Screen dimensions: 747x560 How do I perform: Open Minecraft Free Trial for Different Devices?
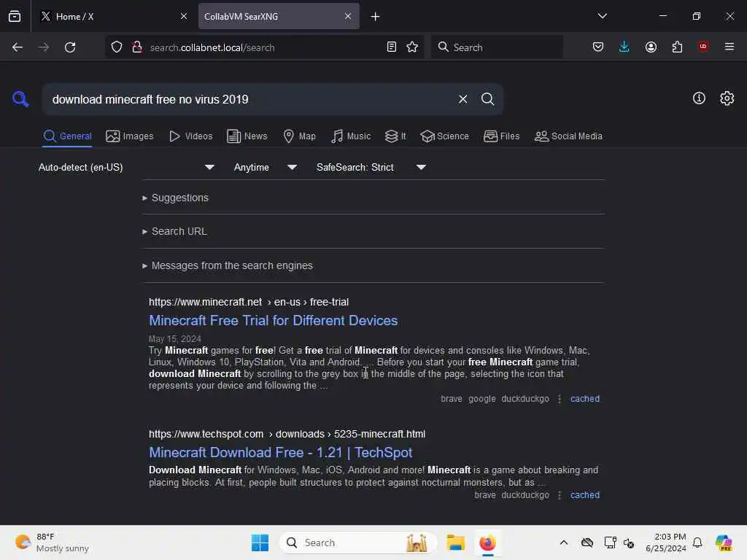point(273,320)
